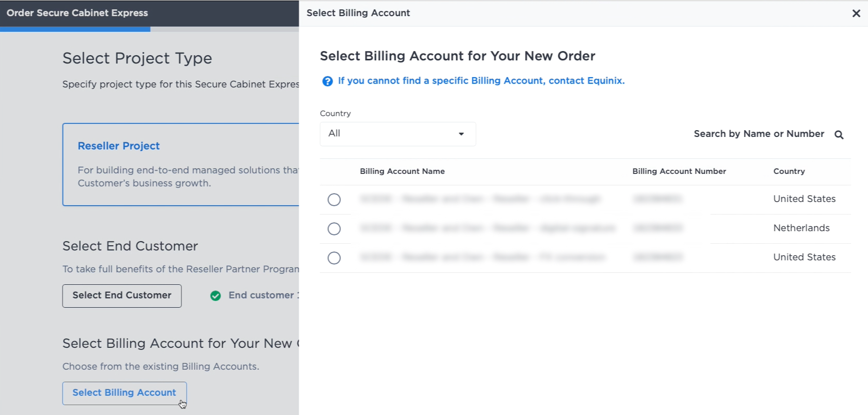The height and width of the screenshot is (415, 868).
Task: Click the Select End Customer button
Action: 122,296
